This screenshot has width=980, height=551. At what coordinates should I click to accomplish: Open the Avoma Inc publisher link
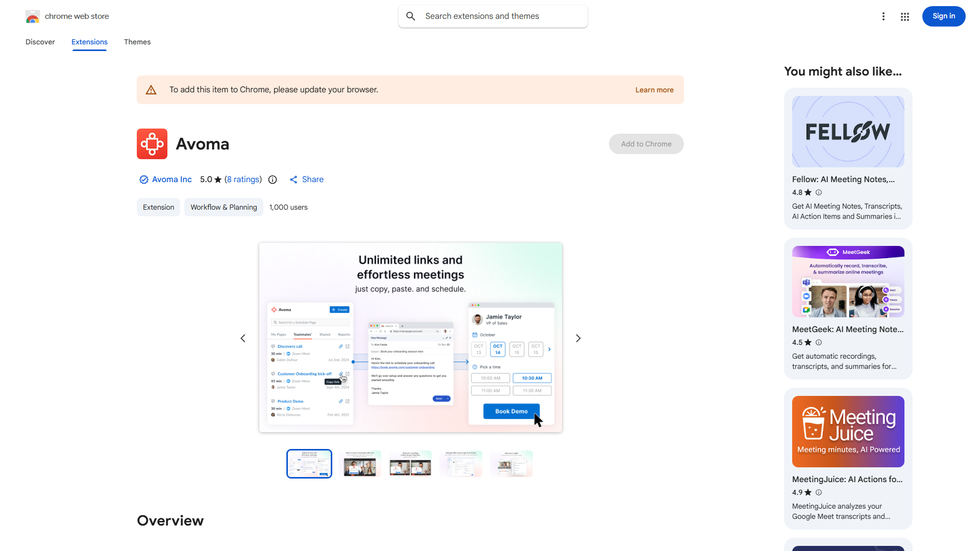click(171, 180)
